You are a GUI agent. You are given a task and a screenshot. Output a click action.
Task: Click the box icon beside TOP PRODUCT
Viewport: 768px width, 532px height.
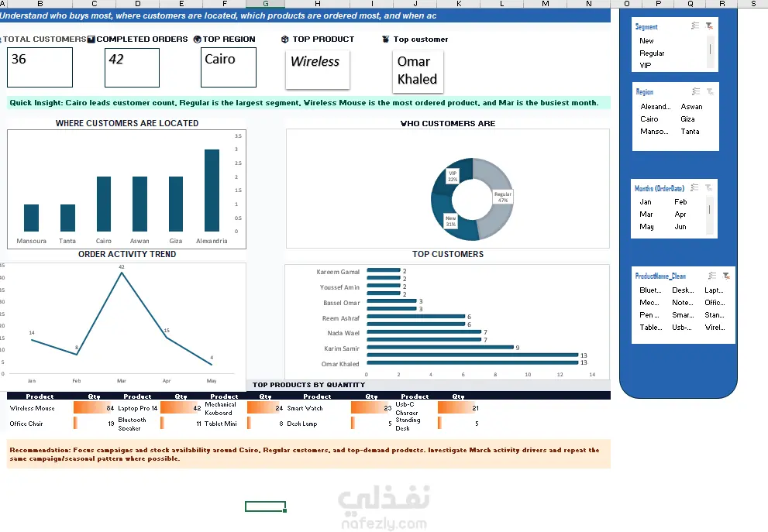pyautogui.click(x=284, y=39)
